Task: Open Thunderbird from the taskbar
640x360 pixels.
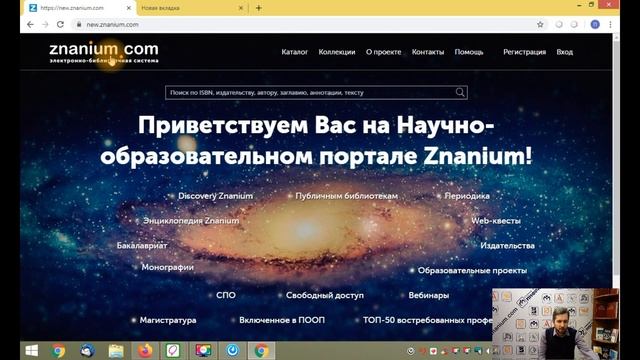Action: pyautogui.click(x=87, y=351)
